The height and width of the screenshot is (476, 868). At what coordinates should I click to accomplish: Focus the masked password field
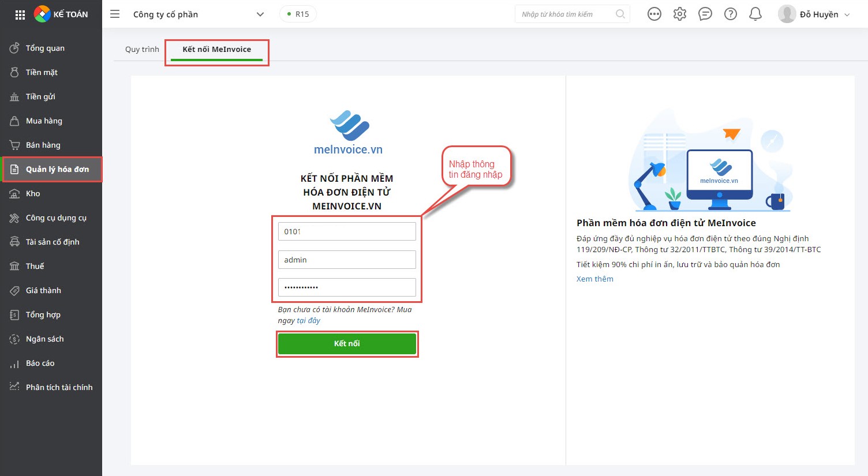tap(347, 287)
